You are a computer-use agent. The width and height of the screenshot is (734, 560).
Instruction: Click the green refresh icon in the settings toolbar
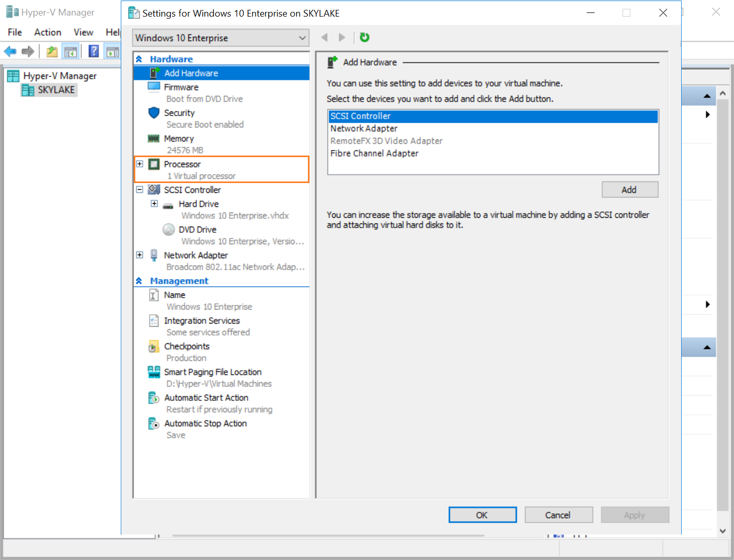pos(365,37)
